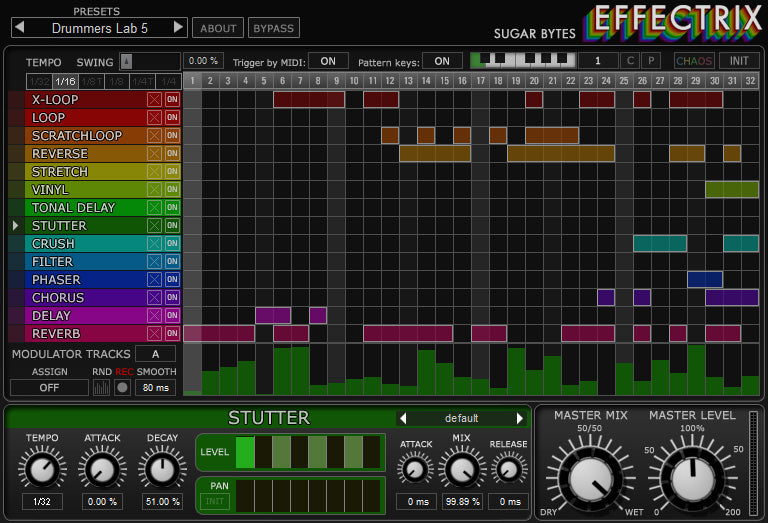
Task: Toggle STUTTER effect ON switch
Action: (x=172, y=225)
